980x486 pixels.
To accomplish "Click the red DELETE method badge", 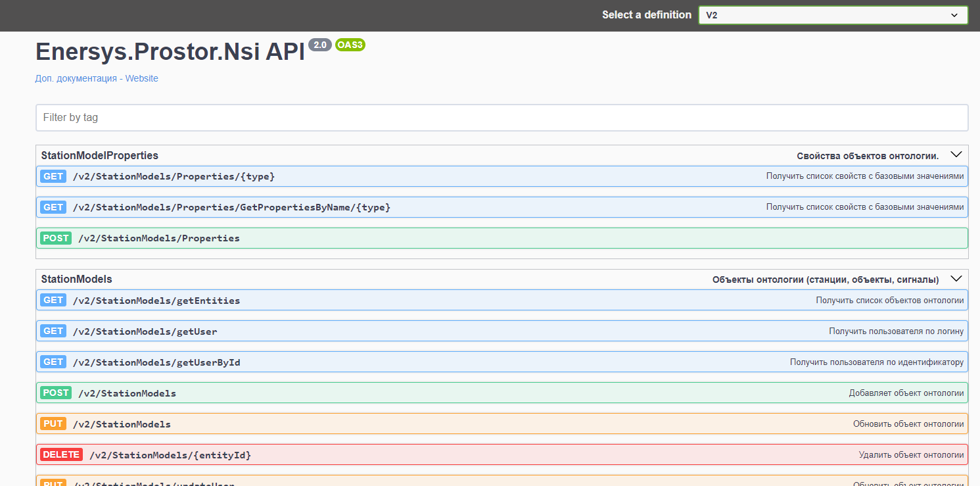I will point(61,455).
